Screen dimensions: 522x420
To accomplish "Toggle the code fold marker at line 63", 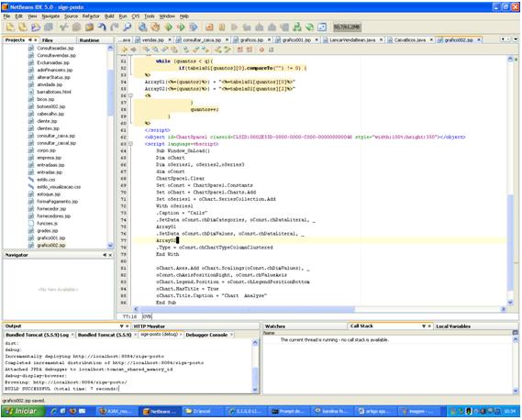I will 130,144.
